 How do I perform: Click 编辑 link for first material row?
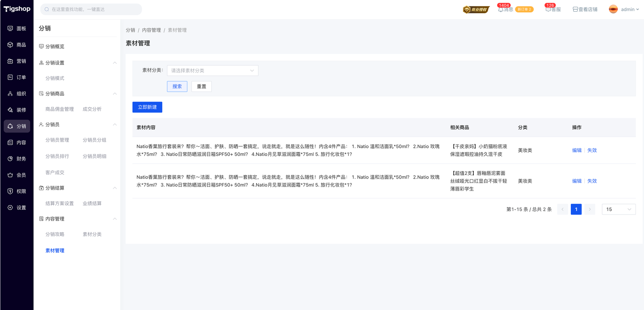click(x=577, y=150)
